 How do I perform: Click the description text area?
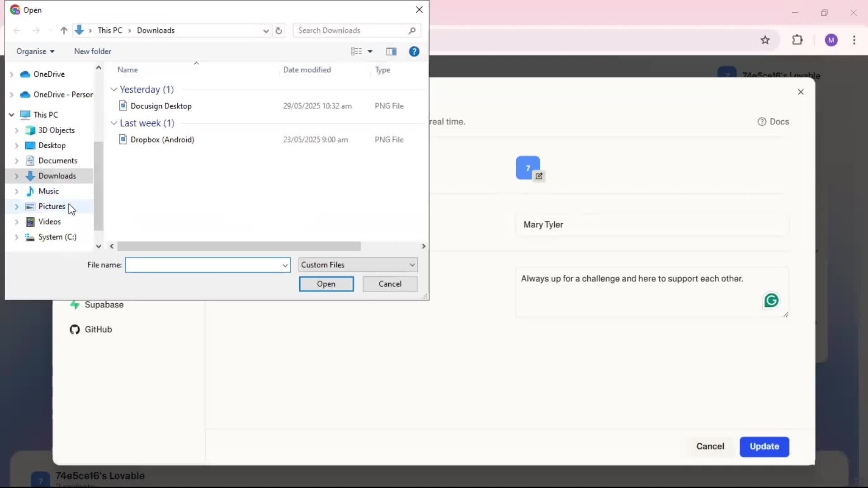(x=652, y=292)
